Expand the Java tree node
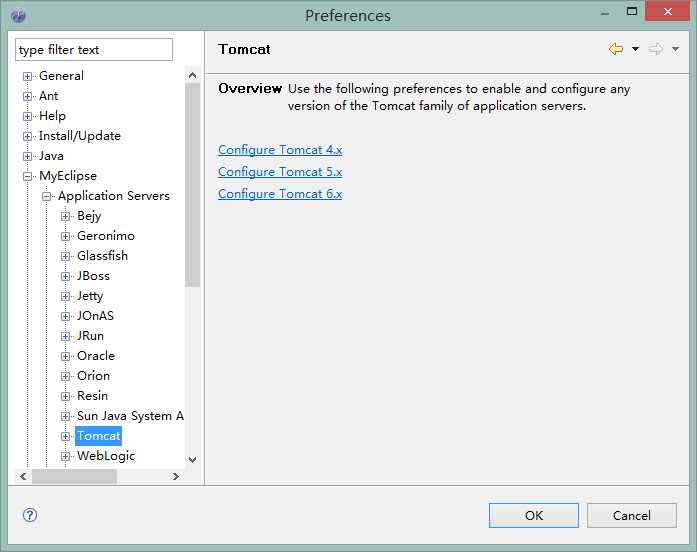Image resolution: width=697 pixels, height=552 pixels. 28,156
